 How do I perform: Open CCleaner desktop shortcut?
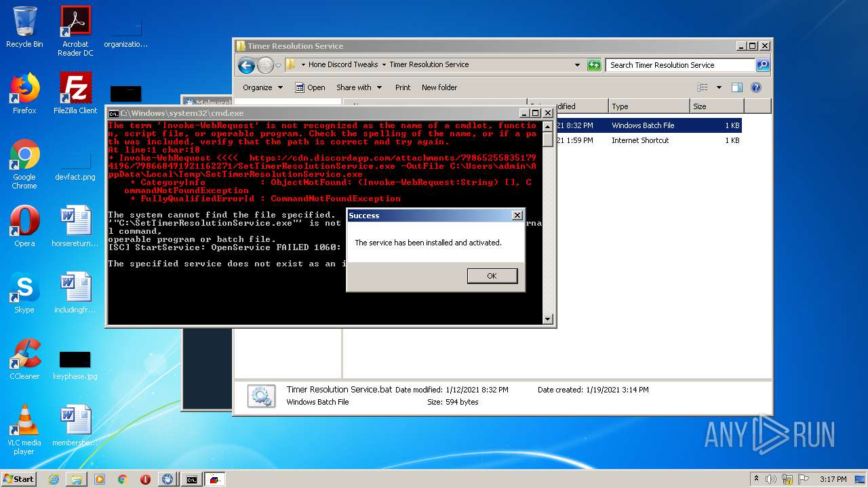pos(24,359)
